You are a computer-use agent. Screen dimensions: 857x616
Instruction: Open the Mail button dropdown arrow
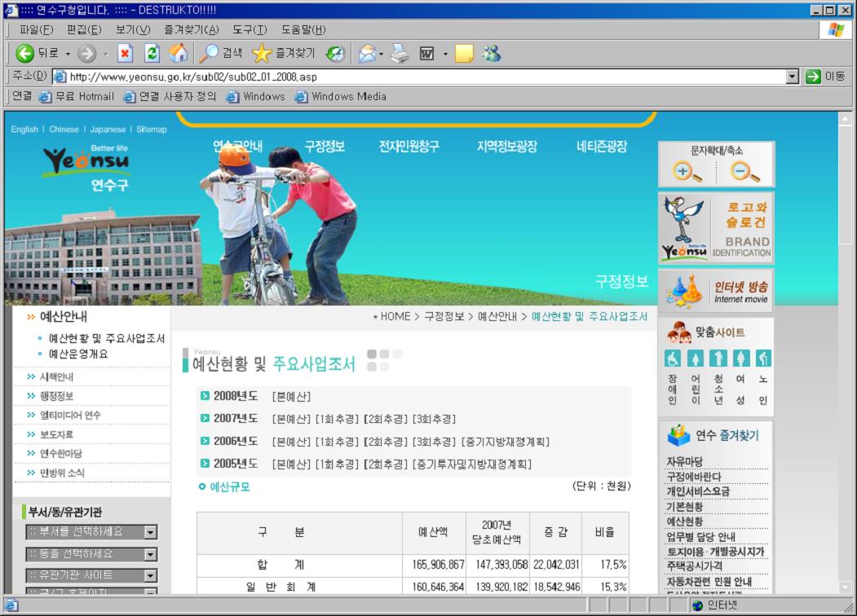click(x=381, y=54)
